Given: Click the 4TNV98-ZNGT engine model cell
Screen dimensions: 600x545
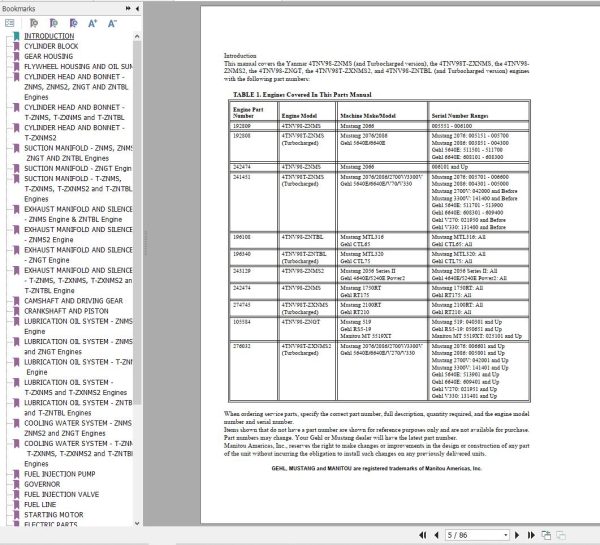Looking at the screenshot, I should coord(302,322).
